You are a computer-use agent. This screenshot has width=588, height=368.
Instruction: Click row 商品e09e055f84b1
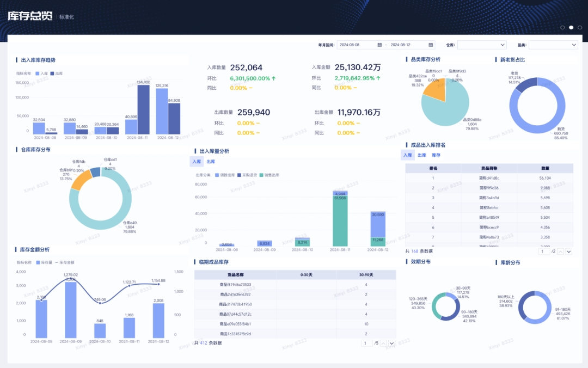(x=295, y=324)
